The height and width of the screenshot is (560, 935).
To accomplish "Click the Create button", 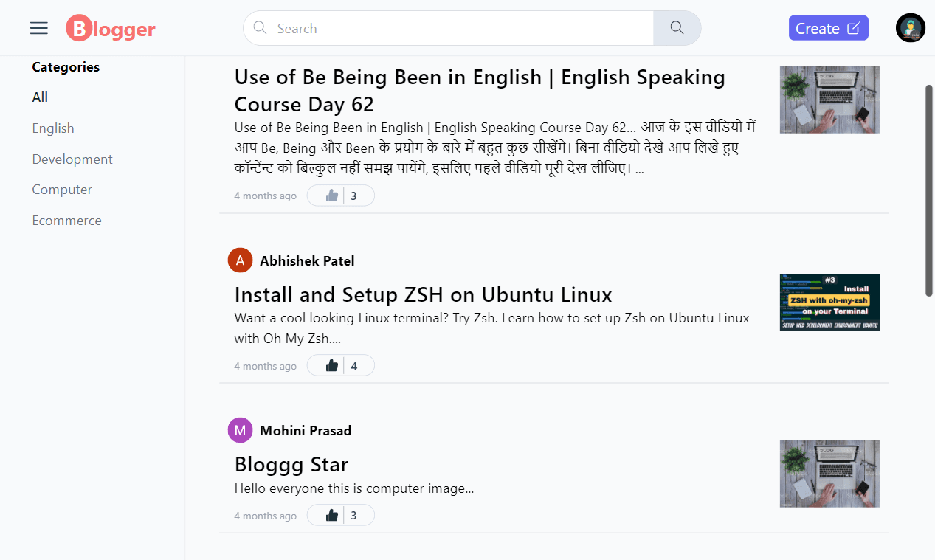I will [828, 28].
